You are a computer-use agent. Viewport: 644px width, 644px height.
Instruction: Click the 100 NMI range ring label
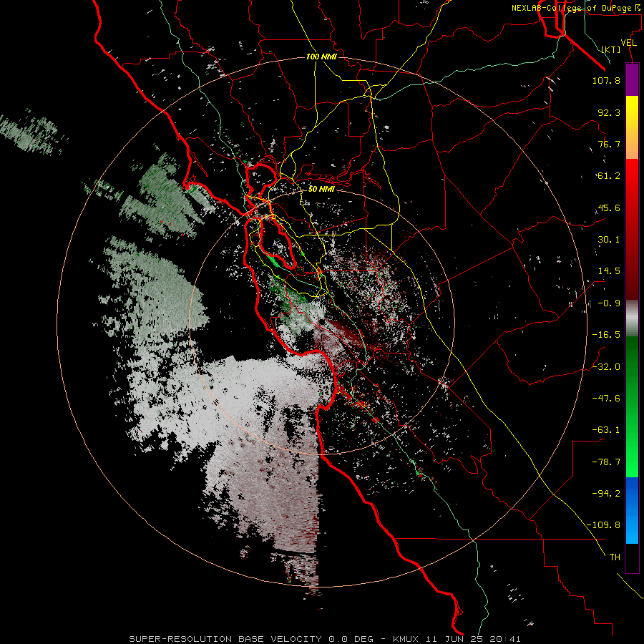321,57
